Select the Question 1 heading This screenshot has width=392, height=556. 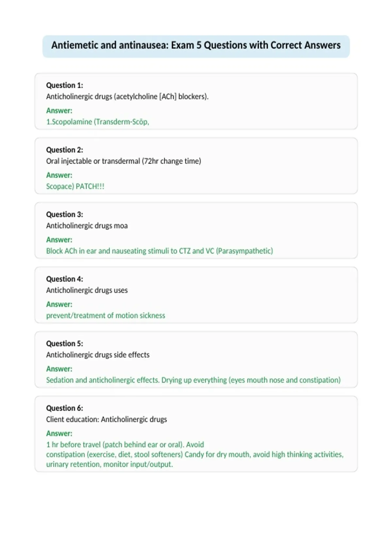tap(65, 85)
